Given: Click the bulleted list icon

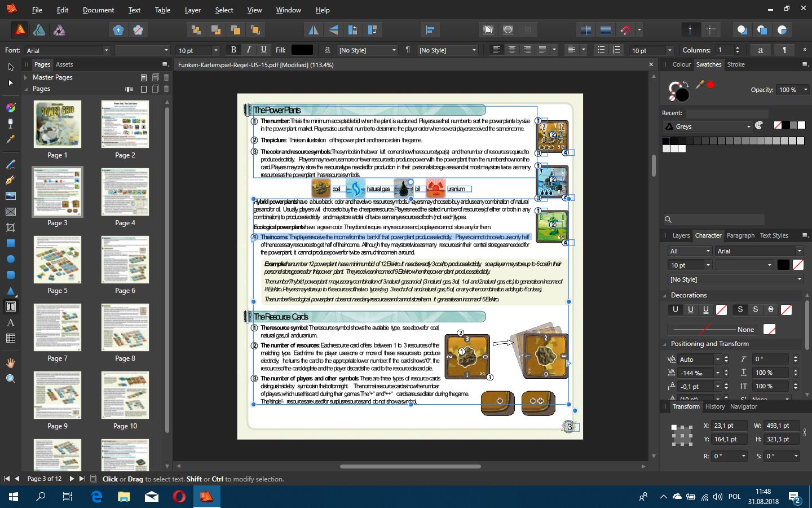Looking at the screenshot, I should click(x=601, y=50).
